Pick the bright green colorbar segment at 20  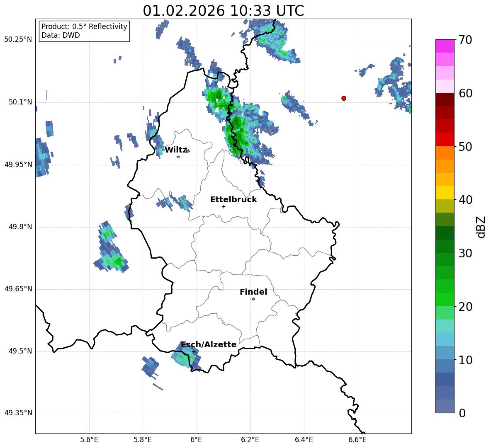pos(445,299)
